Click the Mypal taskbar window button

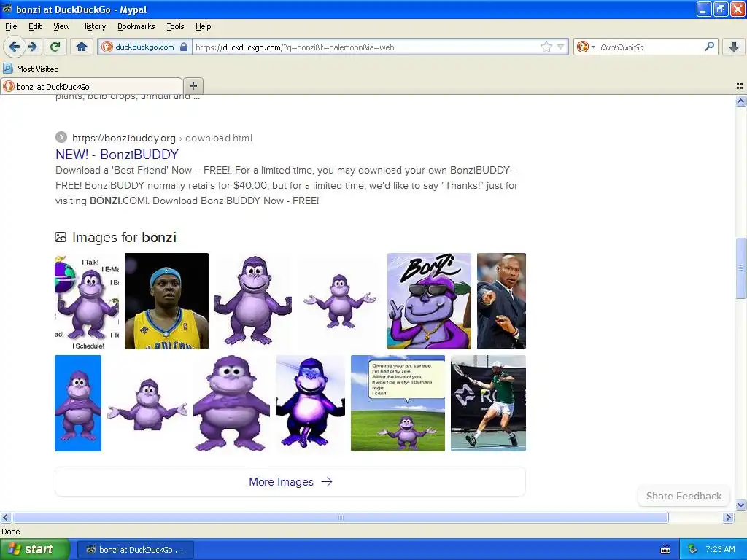[x=136, y=550]
